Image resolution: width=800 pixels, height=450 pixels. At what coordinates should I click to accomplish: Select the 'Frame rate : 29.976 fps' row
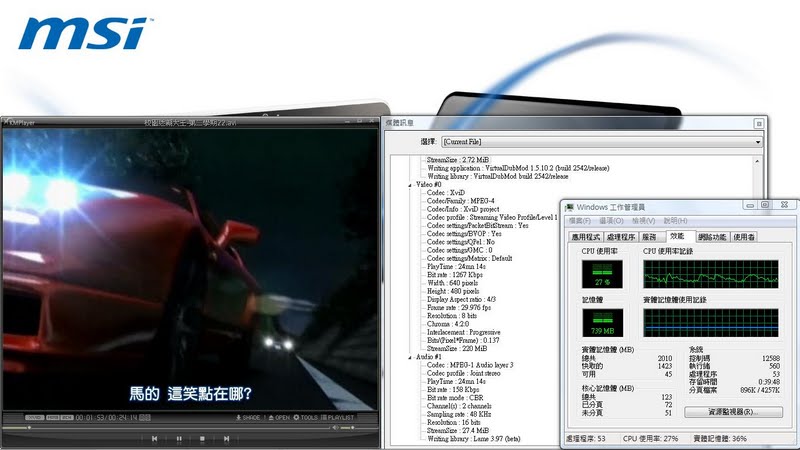click(459, 307)
